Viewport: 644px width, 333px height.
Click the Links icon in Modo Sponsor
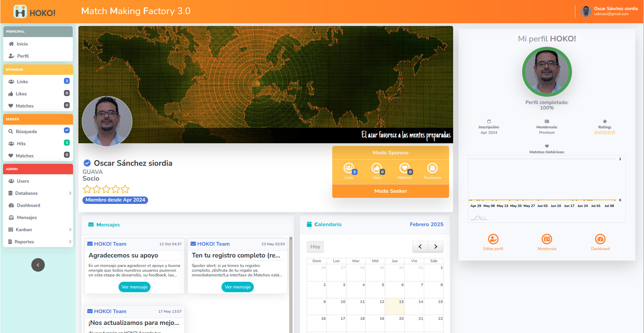348,168
